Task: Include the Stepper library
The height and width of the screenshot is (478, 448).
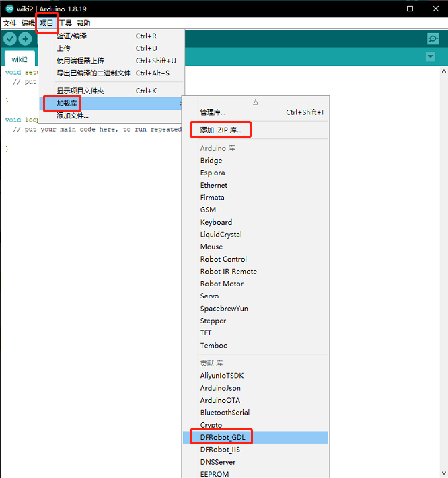Action: [256, 321]
